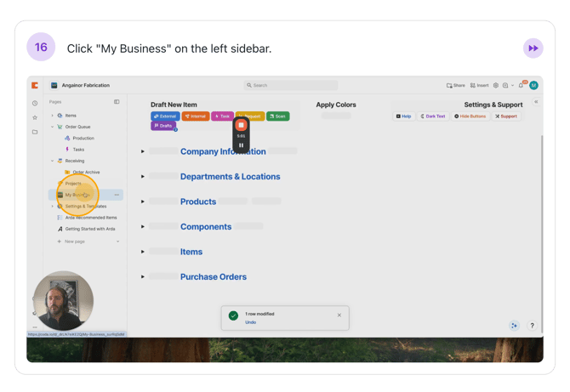Open the settings gear in the top bar
The height and width of the screenshot is (392, 570).
(496, 85)
